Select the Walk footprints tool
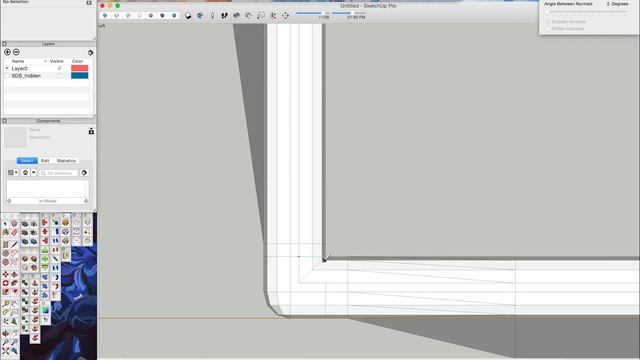This screenshot has width=640, height=360. (x=224, y=16)
